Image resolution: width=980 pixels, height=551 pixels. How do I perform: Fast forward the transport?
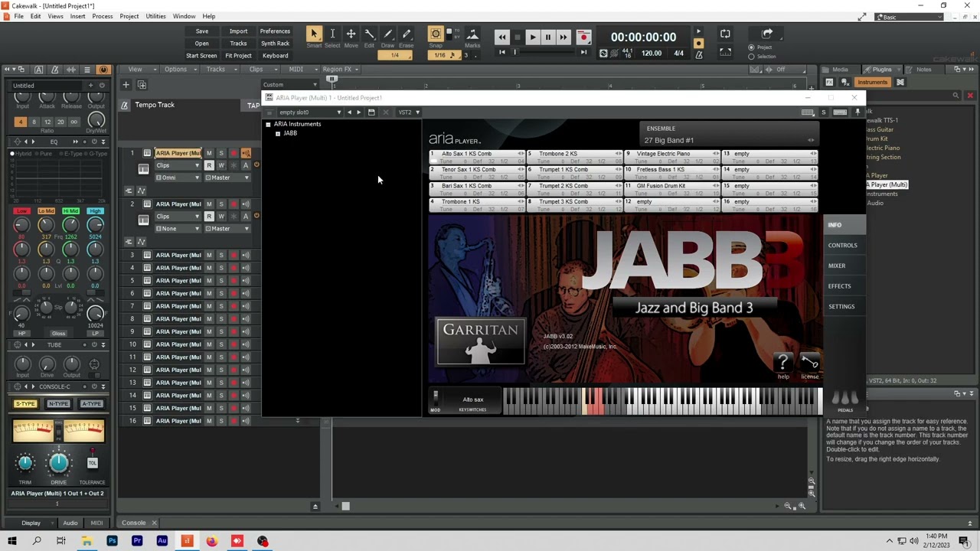pos(563,37)
